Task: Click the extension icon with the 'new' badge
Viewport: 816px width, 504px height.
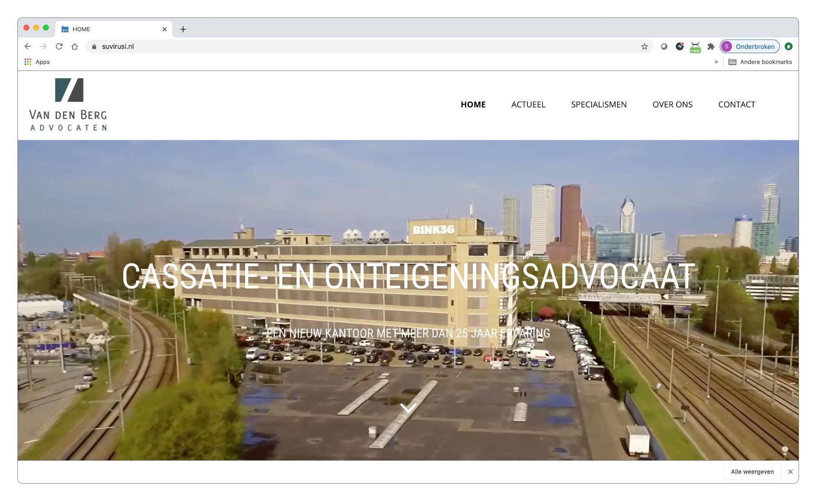Action: tap(695, 46)
